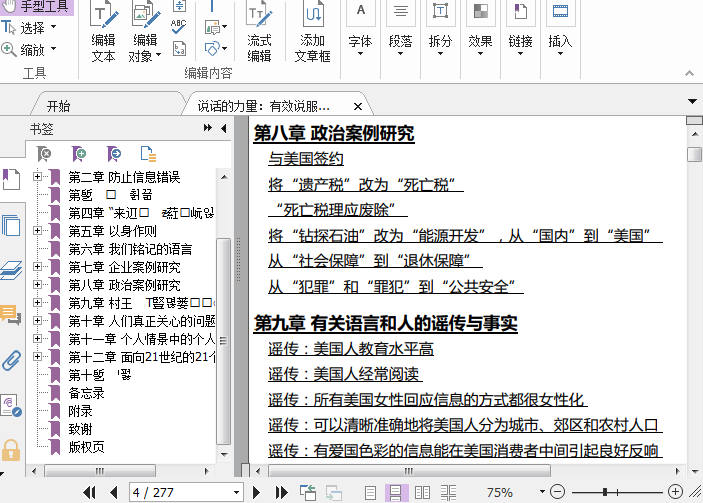Follow the “死亡税理应废除” link

click(338, 209)
